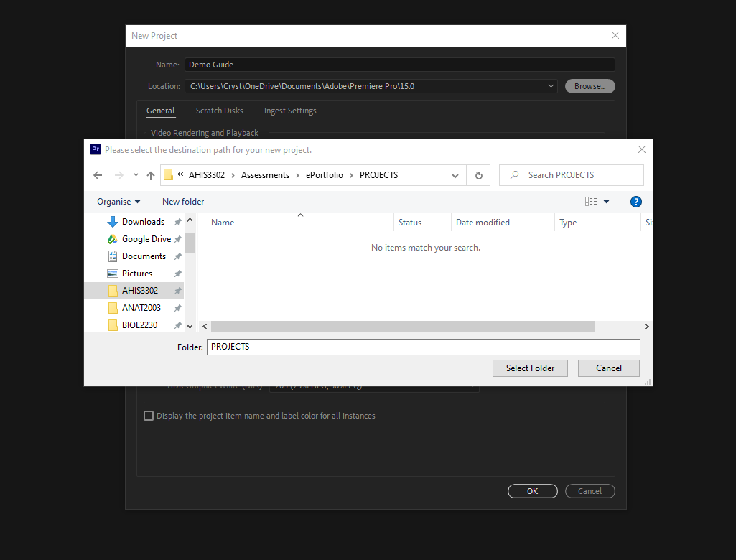Expand the AHIS3302 breadcrumb chevron
The height and width of the screenshot is (560, 736).
point(233,176)
